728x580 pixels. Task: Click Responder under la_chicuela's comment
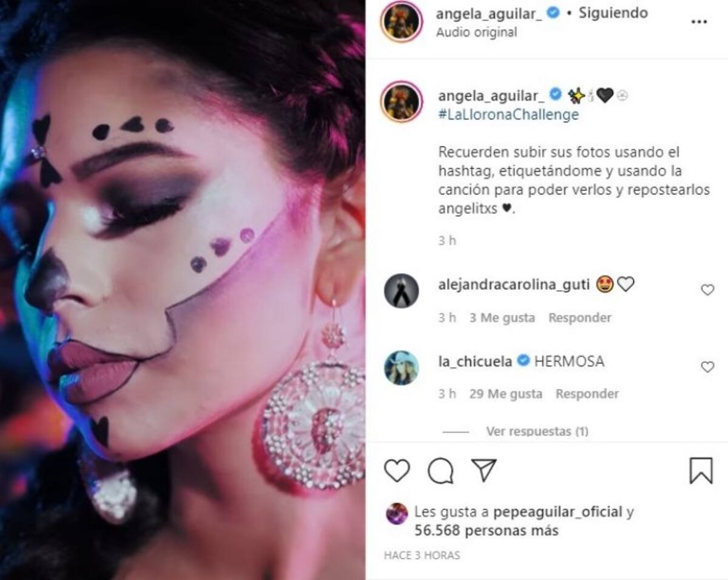point(587,394)
